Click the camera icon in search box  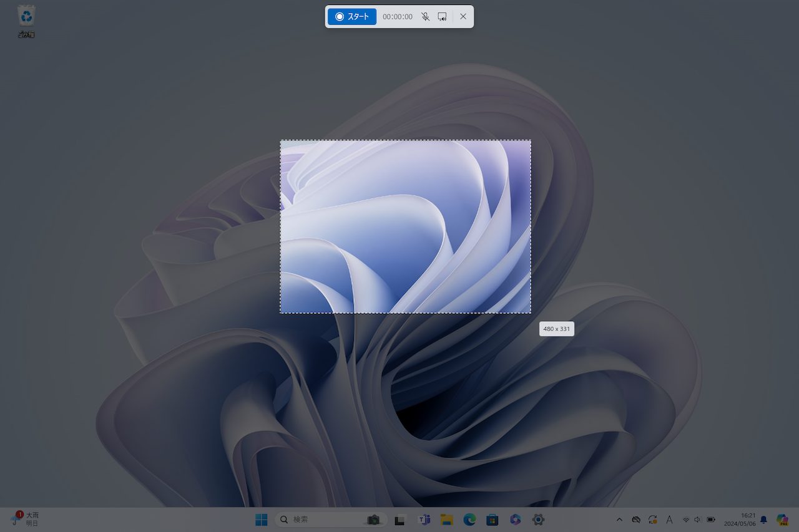click(373, 520)
